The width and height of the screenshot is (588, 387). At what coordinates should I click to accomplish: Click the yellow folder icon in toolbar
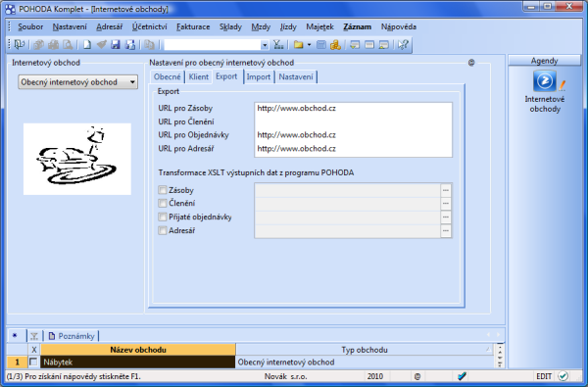[298, 45]
